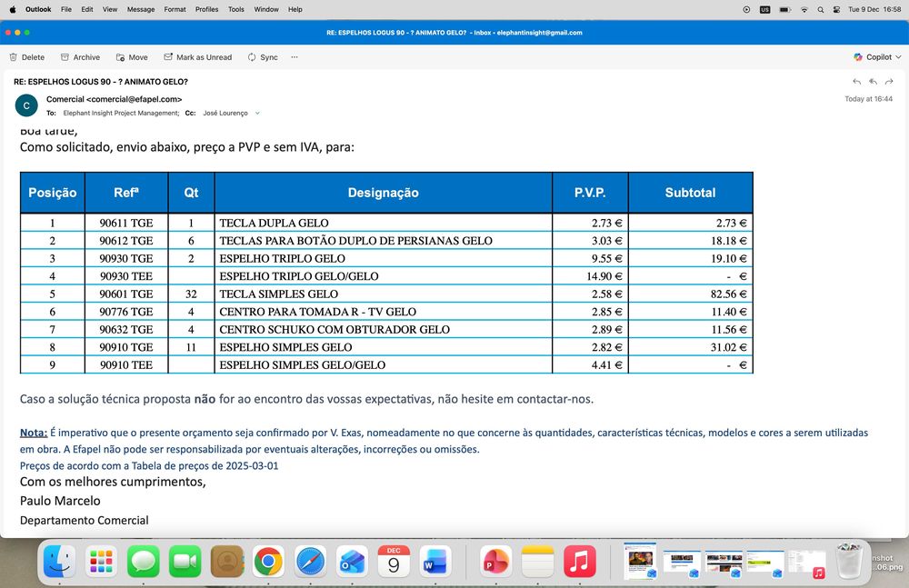Screen dimensions: 909x588
Task: Open Google Chrome from the Dock
Action: tap(268, 562)
